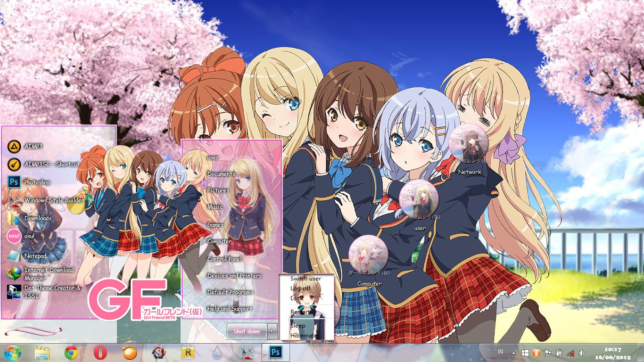Launch Opera browser from the taskbar
This screenshot has height=362, width=644.
click(x=100, y=353)
